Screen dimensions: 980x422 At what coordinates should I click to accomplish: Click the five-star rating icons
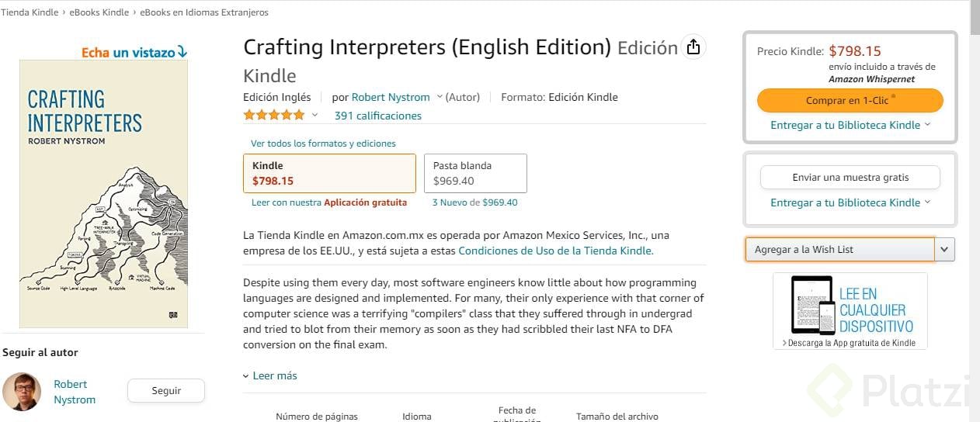pos(274,116)
